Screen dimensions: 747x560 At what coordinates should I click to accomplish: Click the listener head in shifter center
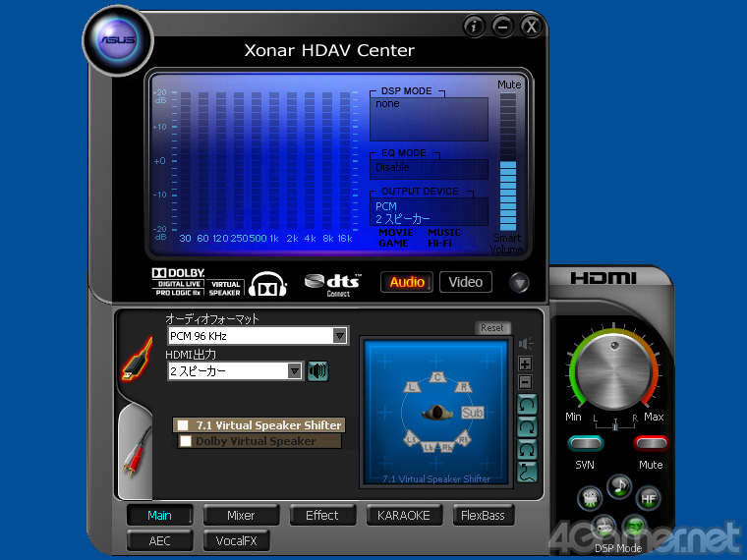tap(436, 413)
